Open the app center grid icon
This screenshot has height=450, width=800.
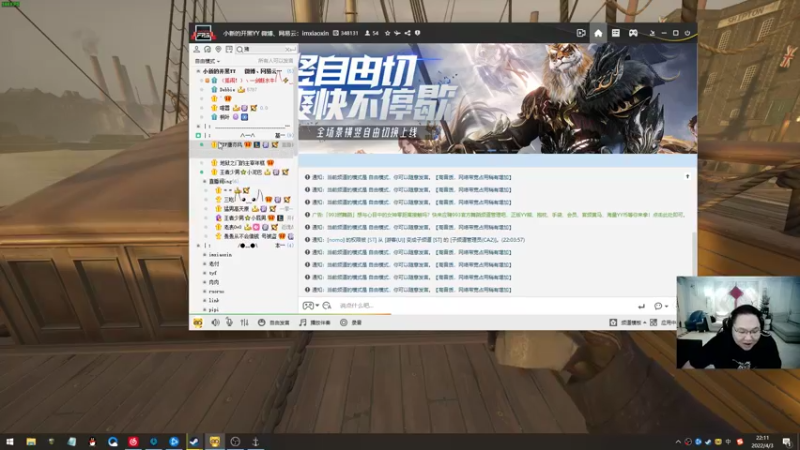click(x=654, y=322)
